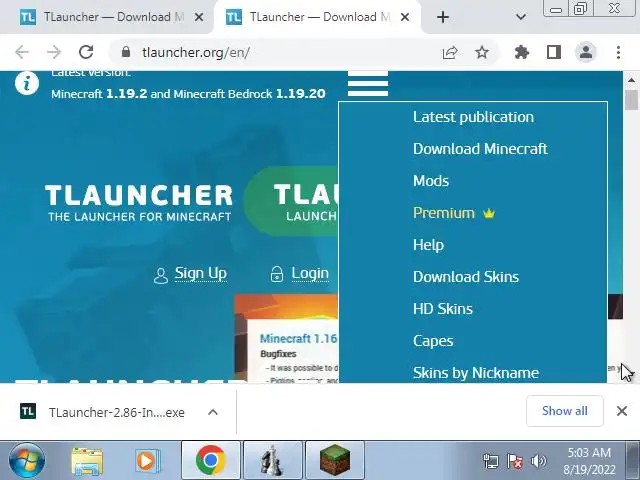
Task: Click the Sign Up link
Action: (x=200, y=273)
